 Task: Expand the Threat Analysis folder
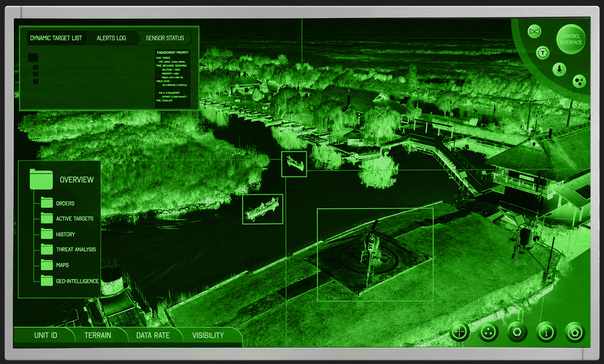coord(69,249)
